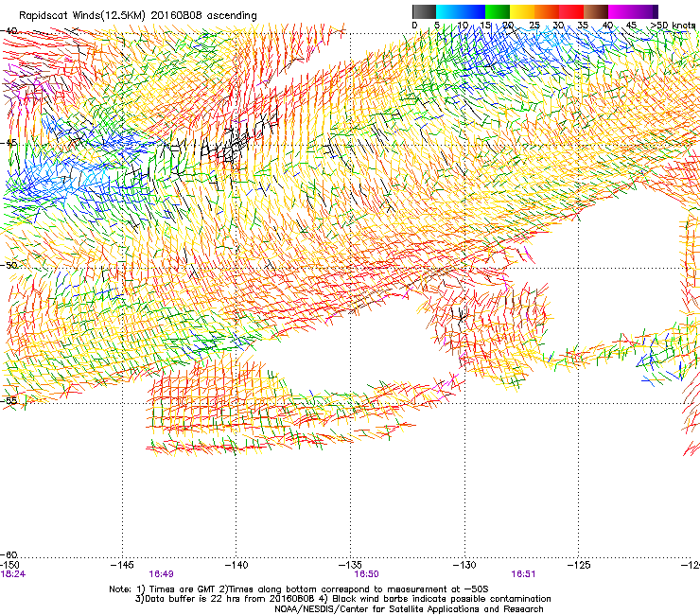Screen dimensions: 700x615
Task: Click the 18:24 purple time label
Action: click(13, 574)
